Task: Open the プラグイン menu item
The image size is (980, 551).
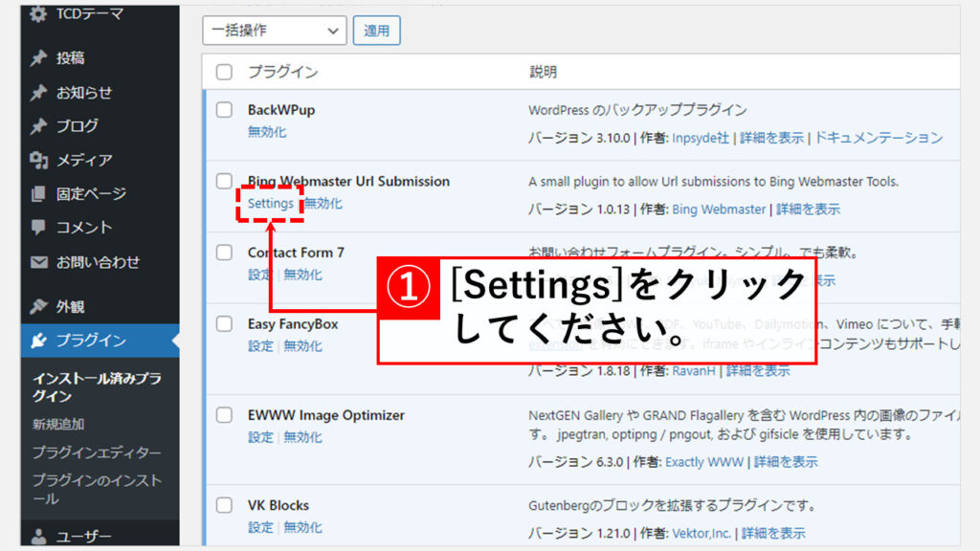Action: click(100, 341)
